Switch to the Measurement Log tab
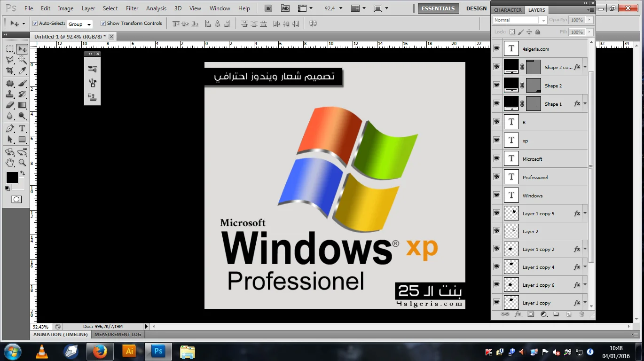 118,335
